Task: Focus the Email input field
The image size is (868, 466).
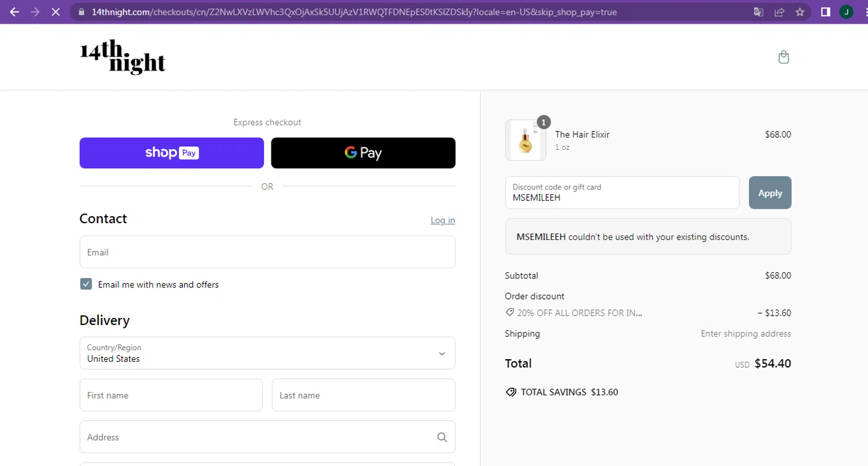Action: pyautogui.click(x=267, y=252)
